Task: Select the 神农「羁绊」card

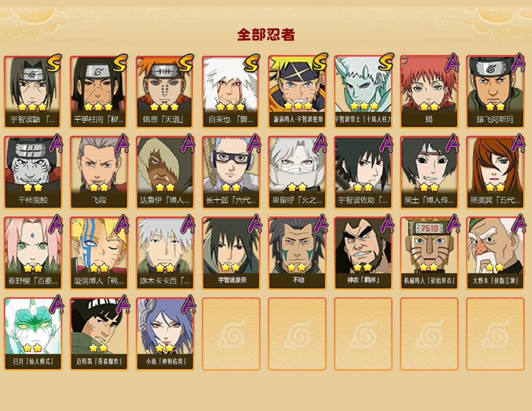Action: tap(363, 253)
